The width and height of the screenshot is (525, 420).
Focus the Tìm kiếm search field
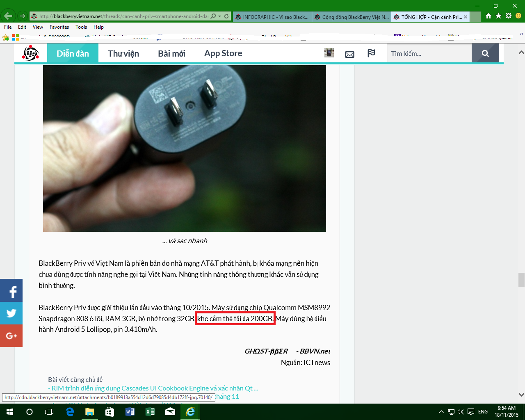click(429, 53)
